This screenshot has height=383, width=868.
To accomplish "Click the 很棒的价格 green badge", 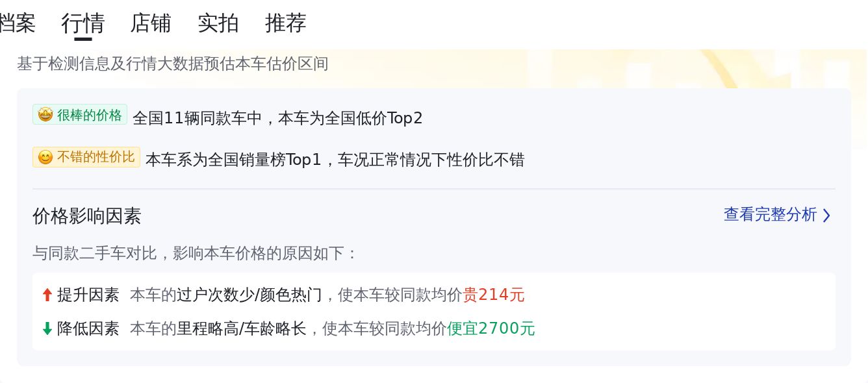I will (x=80, y=115).
